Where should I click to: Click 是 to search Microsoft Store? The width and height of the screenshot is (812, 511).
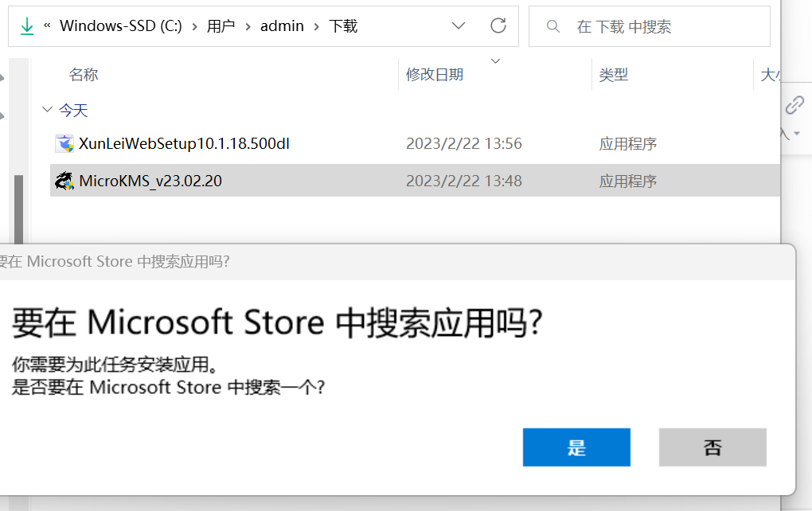tap(576, 447)
